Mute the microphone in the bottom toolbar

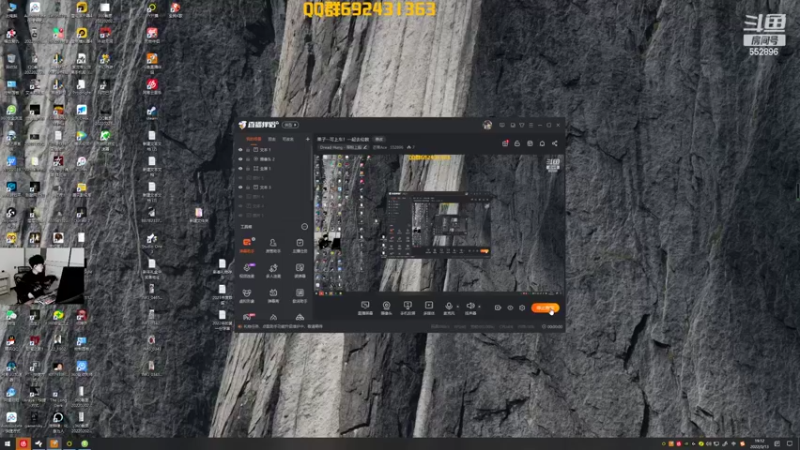(x=449, y=308)
